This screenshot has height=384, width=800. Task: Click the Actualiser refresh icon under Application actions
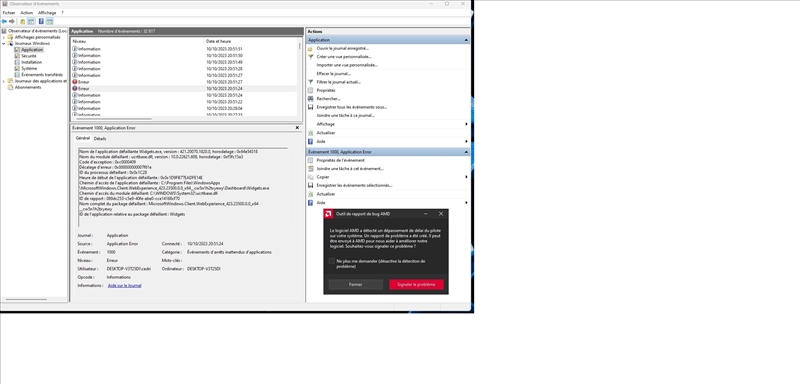(311, 133)
